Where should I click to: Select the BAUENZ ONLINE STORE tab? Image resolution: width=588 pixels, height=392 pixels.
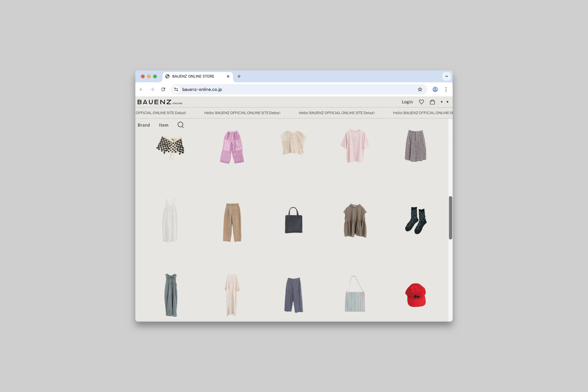198,77
